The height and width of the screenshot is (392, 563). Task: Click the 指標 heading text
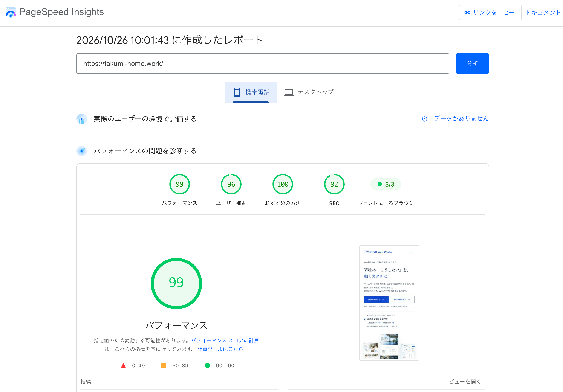86,382
